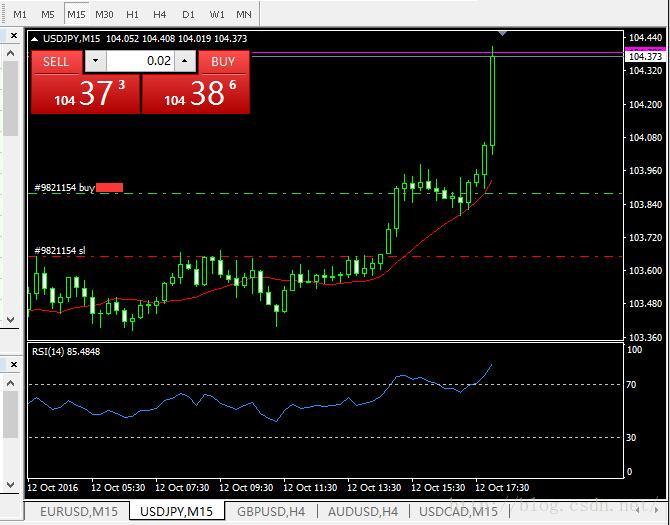Increase lot volume with up arrow

(x=185, y=61)
